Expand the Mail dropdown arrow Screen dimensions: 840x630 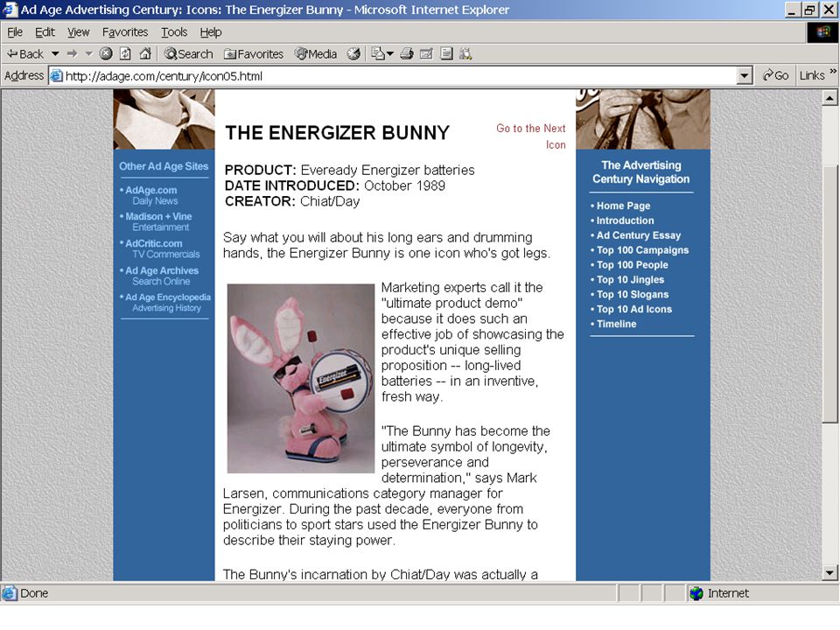click(x=390, y=53)
